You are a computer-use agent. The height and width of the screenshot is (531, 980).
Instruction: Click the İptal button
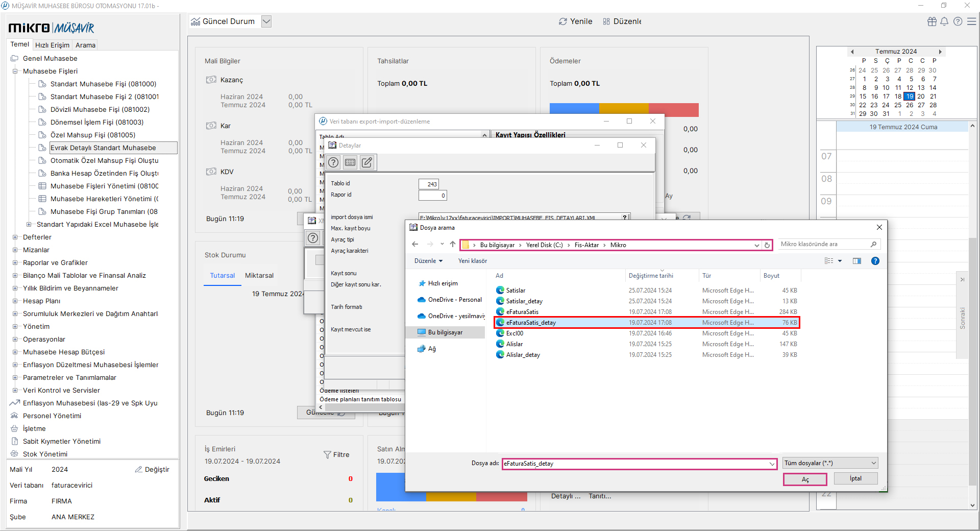tap(855, 478)
